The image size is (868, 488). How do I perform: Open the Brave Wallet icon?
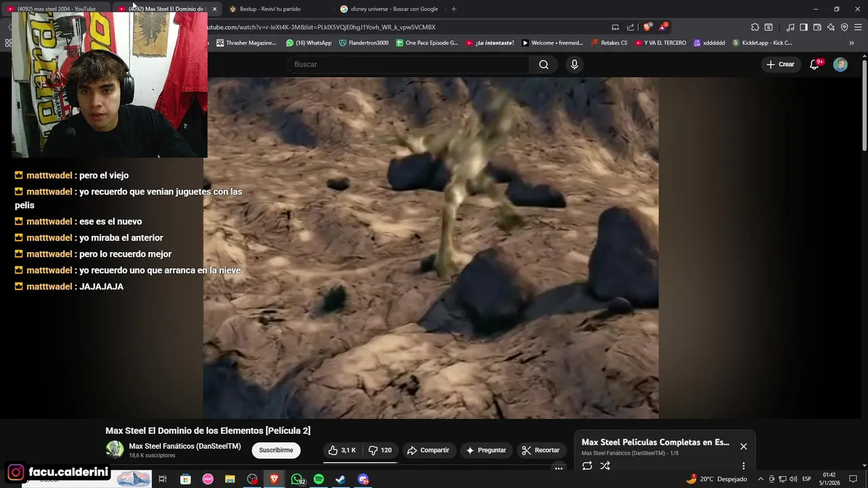pos(817,27)
